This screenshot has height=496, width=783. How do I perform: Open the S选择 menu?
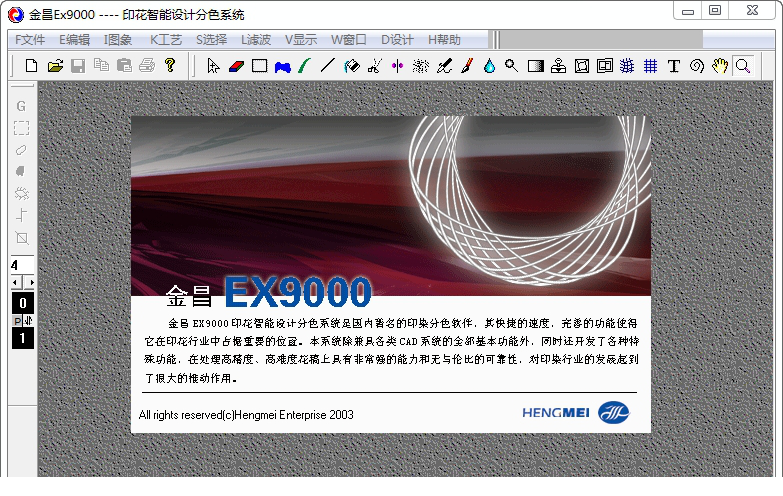point(211,39)
